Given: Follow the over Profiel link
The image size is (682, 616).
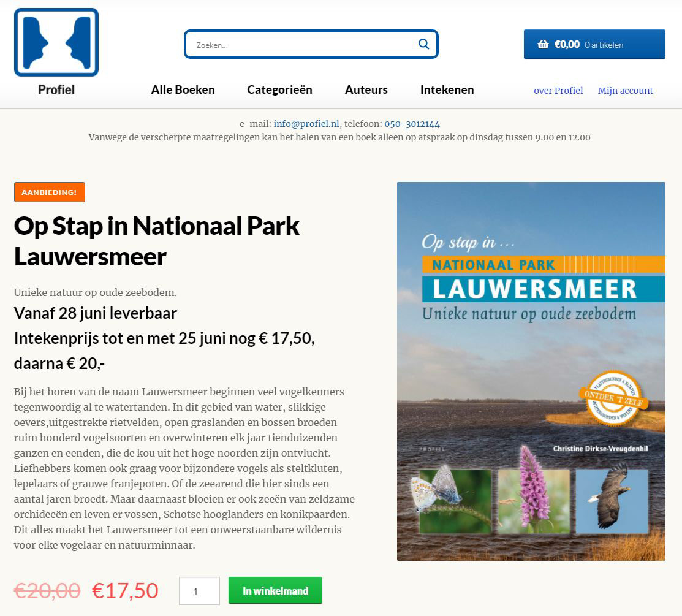Looking at the screenshot, I should point(558,91).
